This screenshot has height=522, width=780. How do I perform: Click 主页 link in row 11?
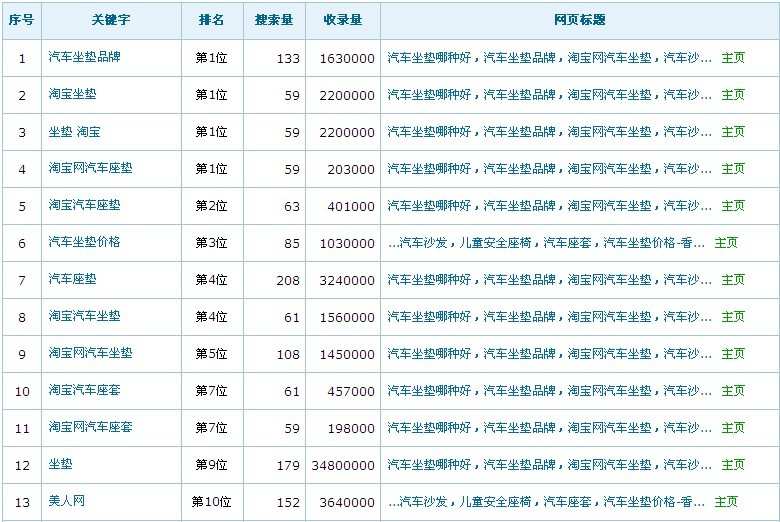click(x=733, y=427)
